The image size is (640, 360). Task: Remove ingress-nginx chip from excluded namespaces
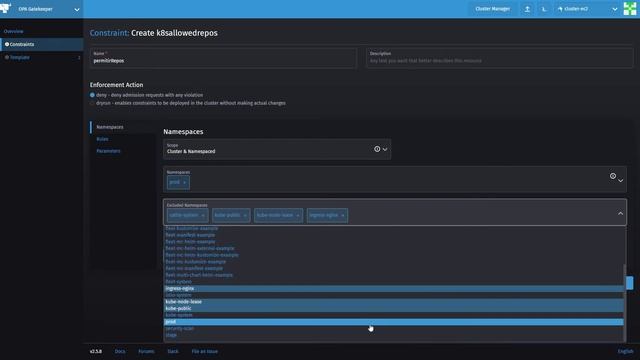tap(342, 216)
